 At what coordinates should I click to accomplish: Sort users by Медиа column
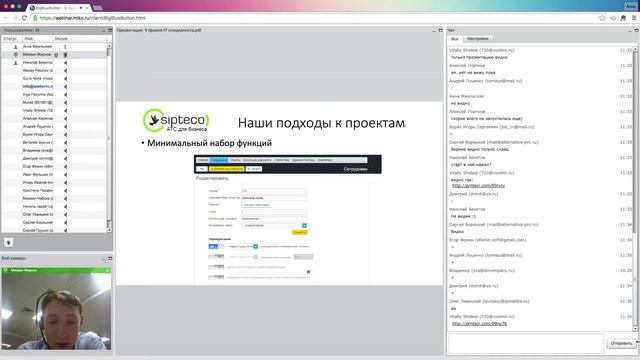pyautogui.click(x=80, y=38)
